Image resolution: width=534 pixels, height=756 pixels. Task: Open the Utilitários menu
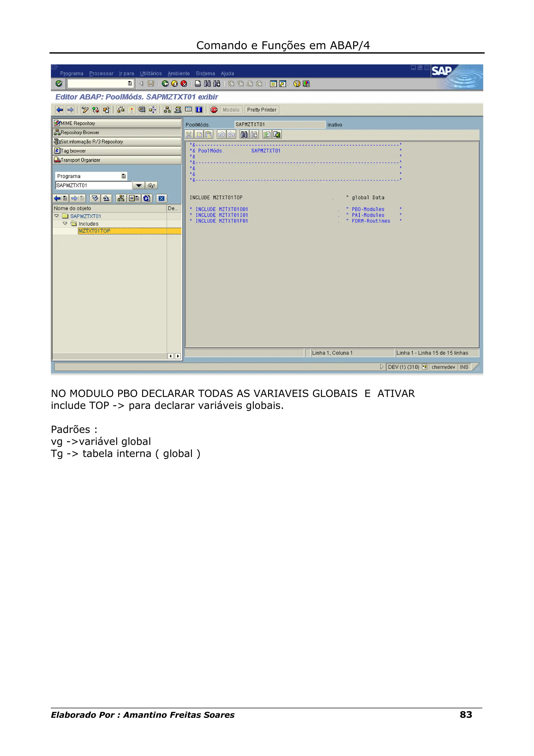tap(151, 73)
